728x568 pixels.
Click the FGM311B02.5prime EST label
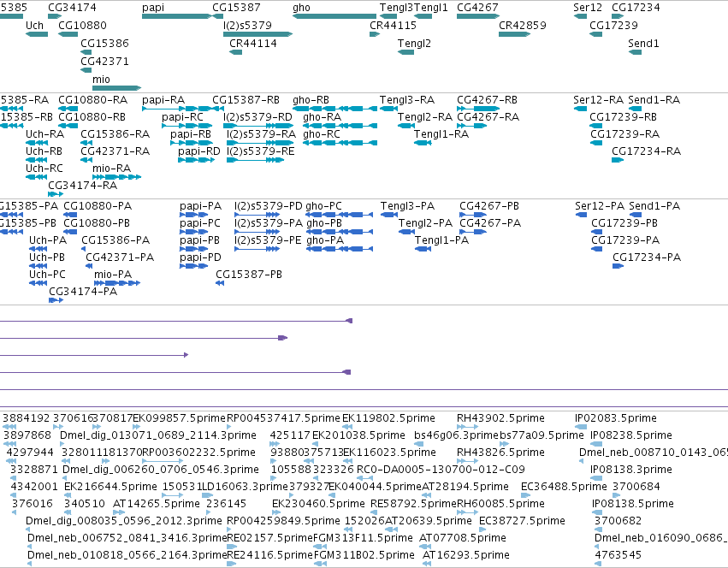pyautogui.click(x=364, y=555)
